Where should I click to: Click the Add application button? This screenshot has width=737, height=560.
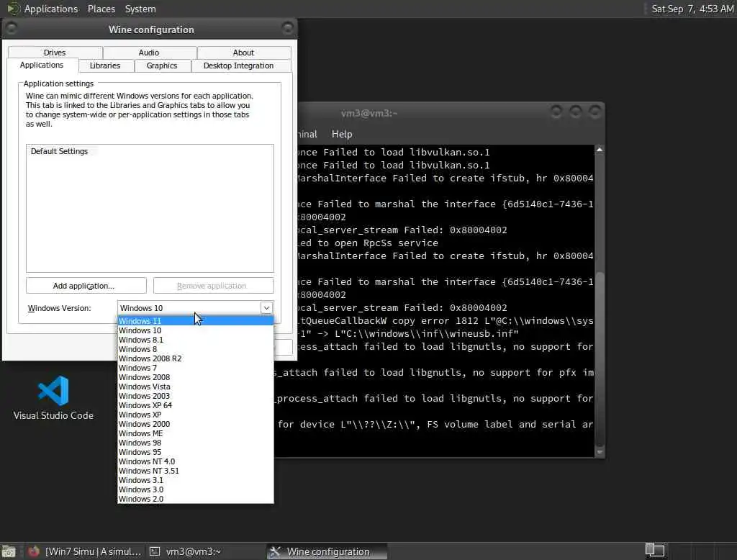(86, 286)
